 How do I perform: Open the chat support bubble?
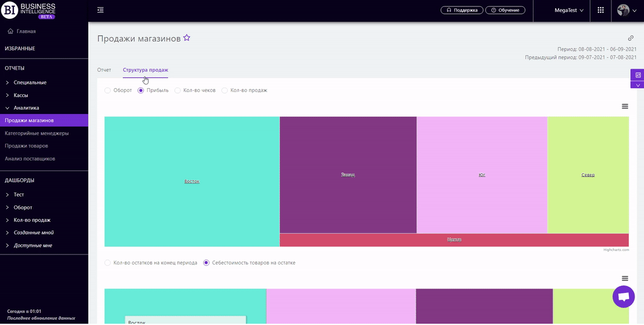pyautogui.click(x=623, y=297)
